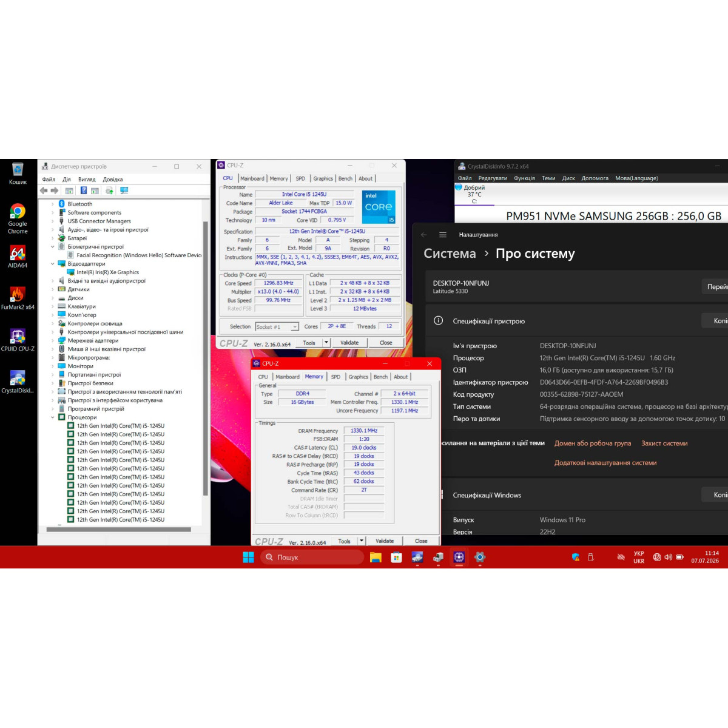Collapse the Біометричні пристрої node
728x728 pixels.
[x=53, y=247]
